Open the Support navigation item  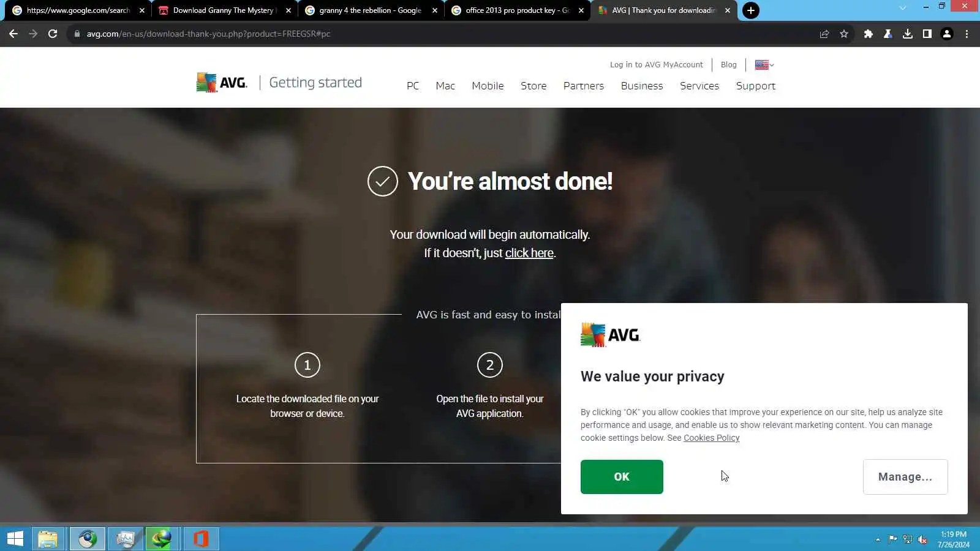[756, 86]
